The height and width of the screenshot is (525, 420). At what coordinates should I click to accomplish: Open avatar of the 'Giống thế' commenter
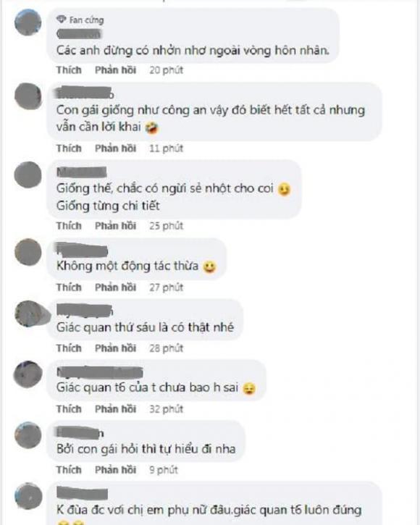(x=28, y=175)
